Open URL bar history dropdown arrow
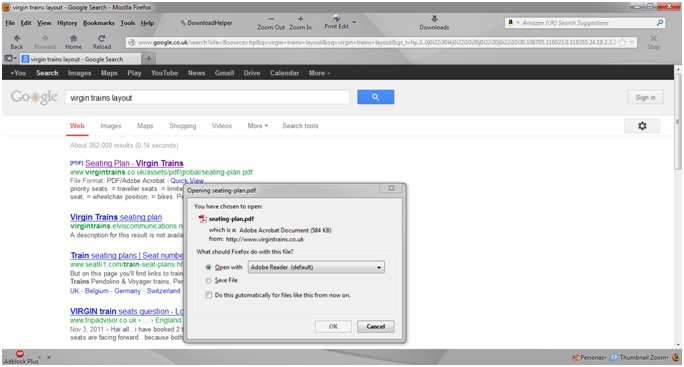684x367 pixels. point(632,42)
